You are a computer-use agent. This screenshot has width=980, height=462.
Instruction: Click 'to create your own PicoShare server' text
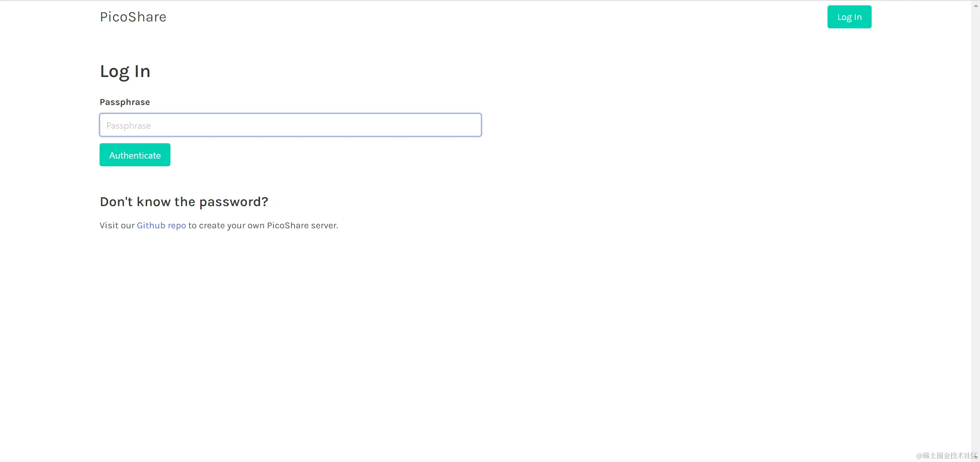263,225
